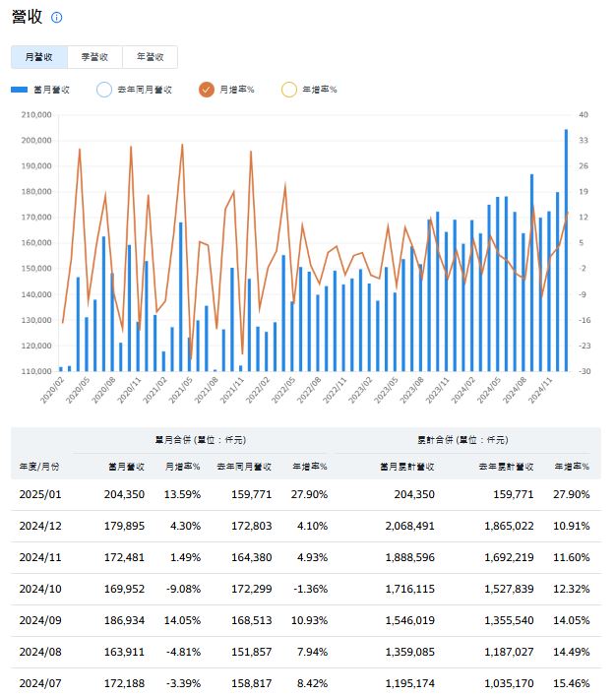
Task: Switch to the 季營收 tab
Action: click(x=95, y=57)
